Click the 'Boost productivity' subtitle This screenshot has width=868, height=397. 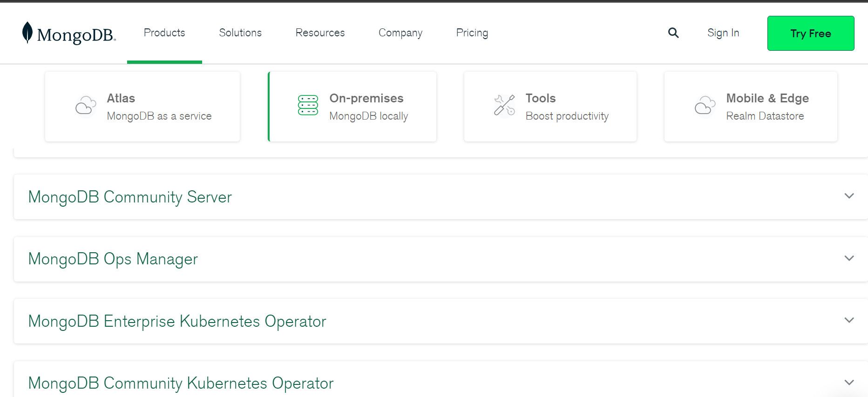(x=567, y=116)
